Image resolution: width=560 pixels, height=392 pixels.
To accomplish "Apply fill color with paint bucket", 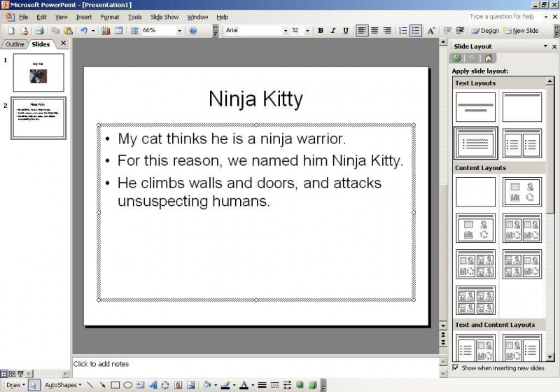I will point(207,385).
